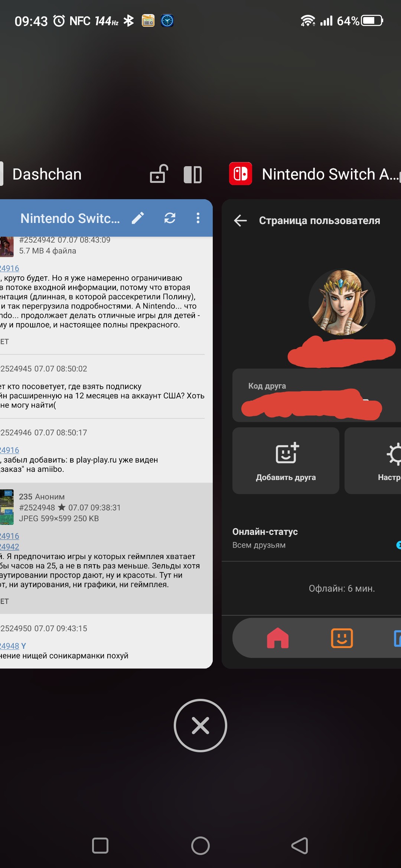Viewport: 401px width, 868px height.
Task: Tap the Zelda avatar picture
Action: (342, 302)
